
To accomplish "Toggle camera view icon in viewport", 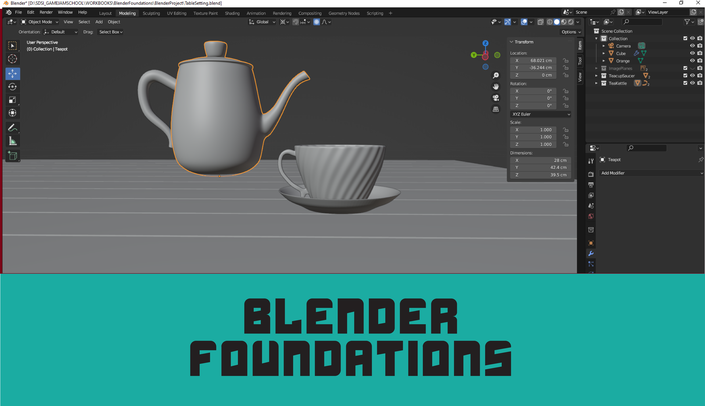I will 495,98.
